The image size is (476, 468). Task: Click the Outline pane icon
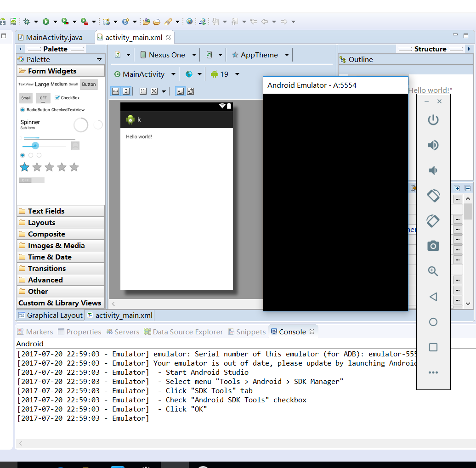343,60
